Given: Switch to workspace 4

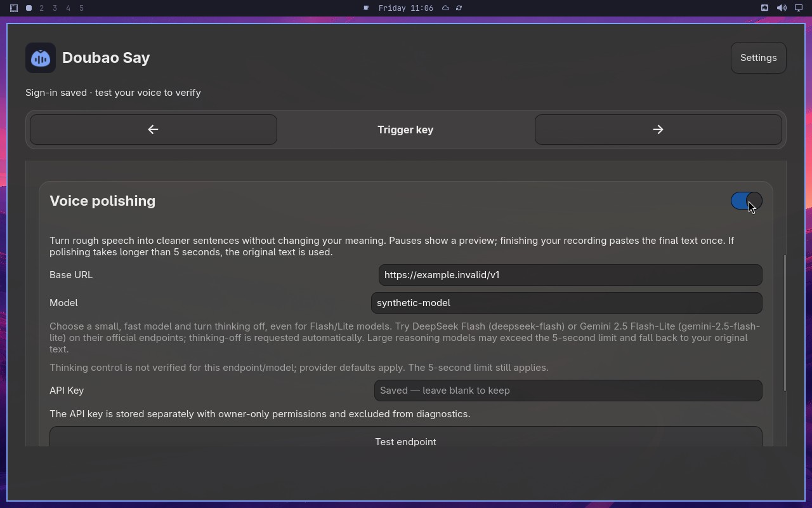Looking at the screenshot, I should point(69,8).
